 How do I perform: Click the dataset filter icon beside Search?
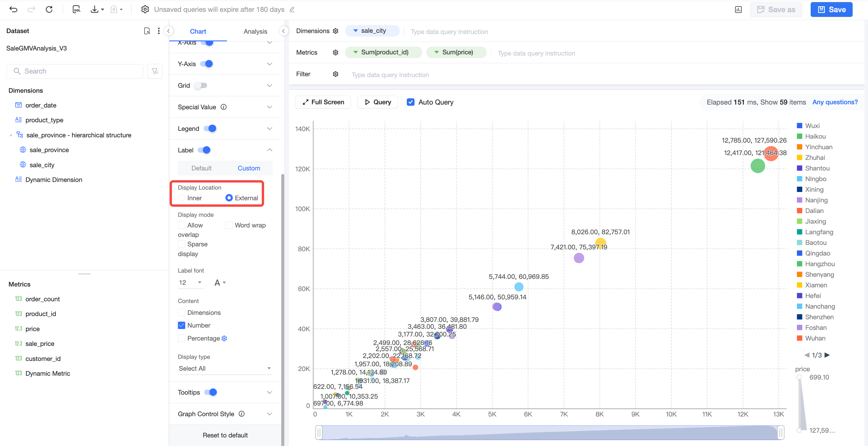pyautogui.click(x=155, y=71)
